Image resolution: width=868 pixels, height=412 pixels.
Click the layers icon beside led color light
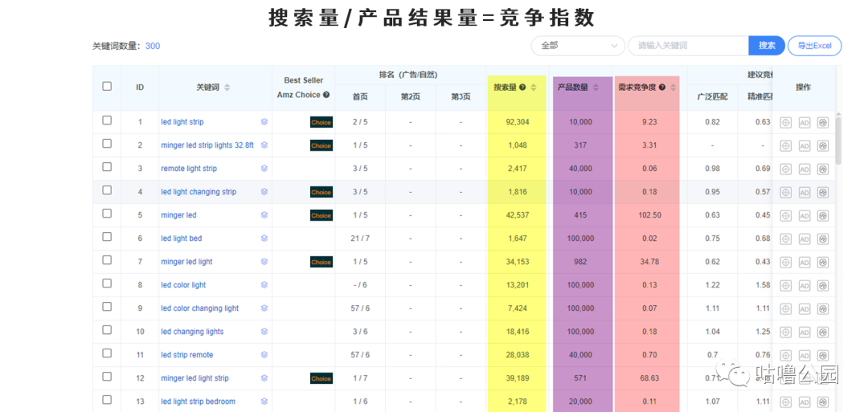[264, 285]
